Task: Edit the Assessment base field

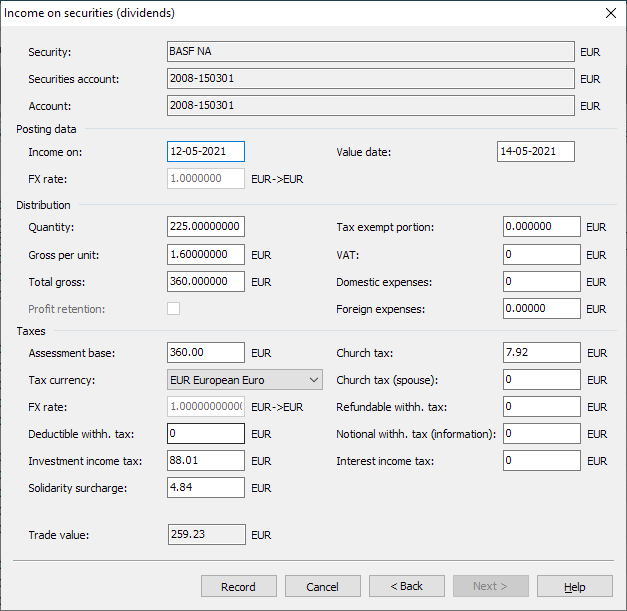Action: [x=206, y=353]
